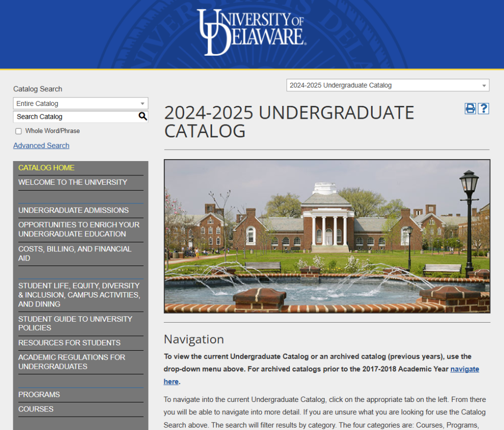Screen dimensions: 504x430
Task: Open Opportunities to Enrich Your Undergraduate Education
Action: pyautogui.click(x=79, y=230)
